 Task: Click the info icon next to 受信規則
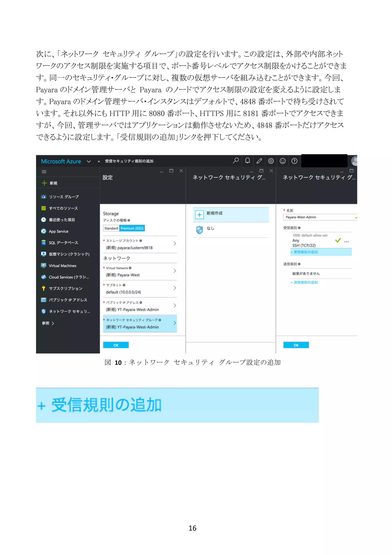[x=299, y=228]
